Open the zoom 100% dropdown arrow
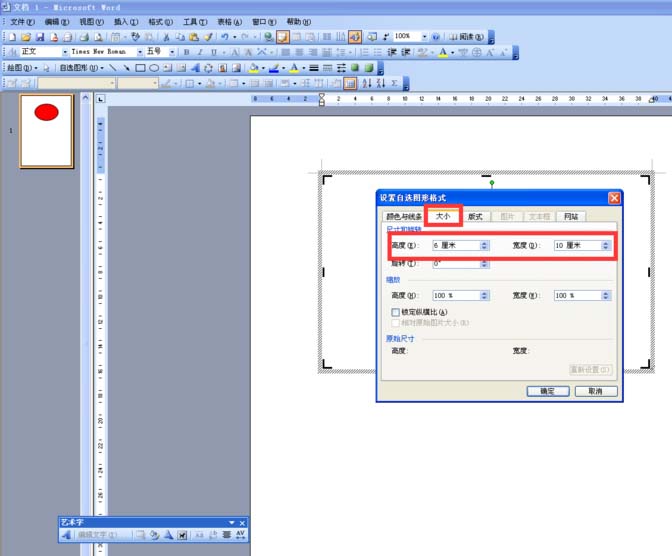The height and width of the screenshot is (556, 672). coord(424,37)
